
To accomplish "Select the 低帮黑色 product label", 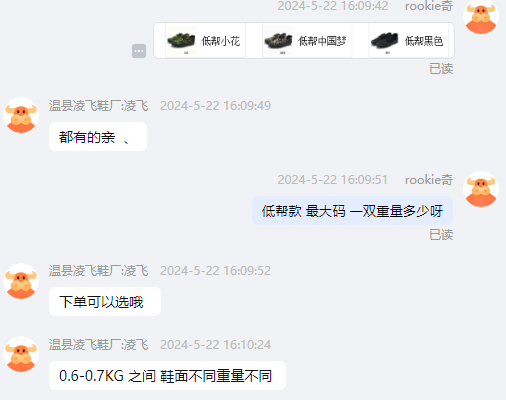I will tap(424, 41).
